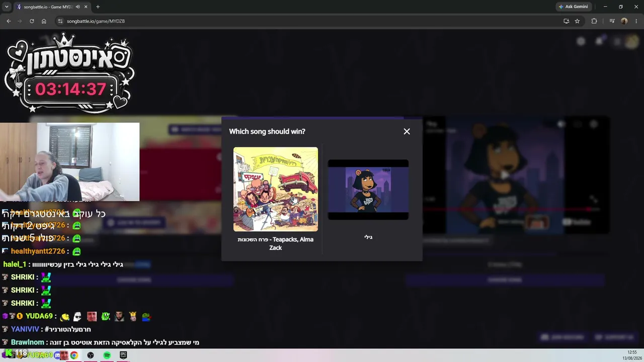Click the YANIVIV chat username

tap(25, 329)
